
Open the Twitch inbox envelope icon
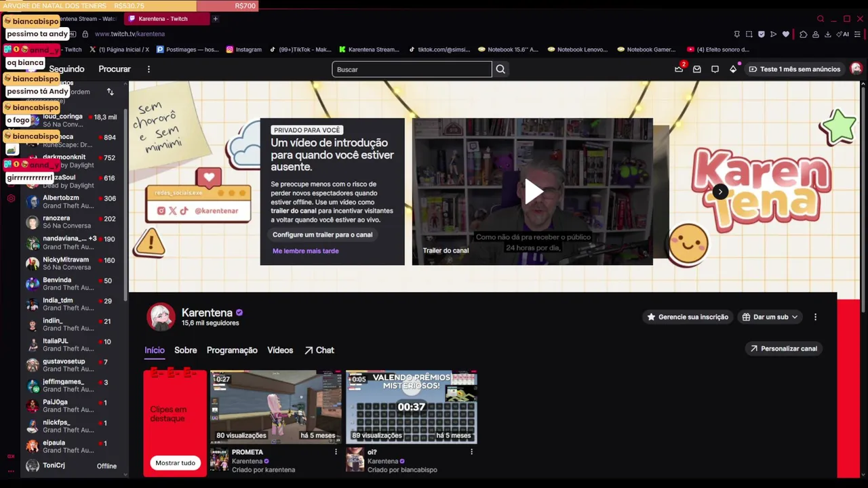696,69
